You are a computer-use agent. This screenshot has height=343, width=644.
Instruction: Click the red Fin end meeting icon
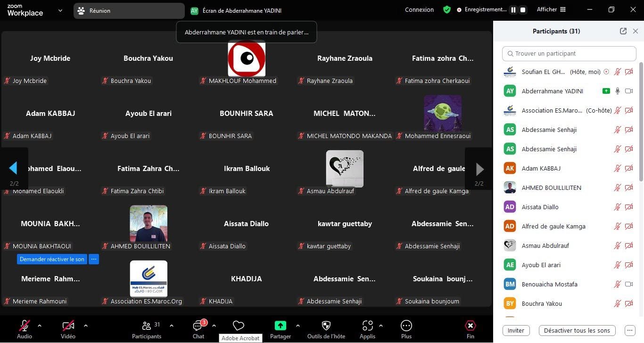tap(470, 326)
